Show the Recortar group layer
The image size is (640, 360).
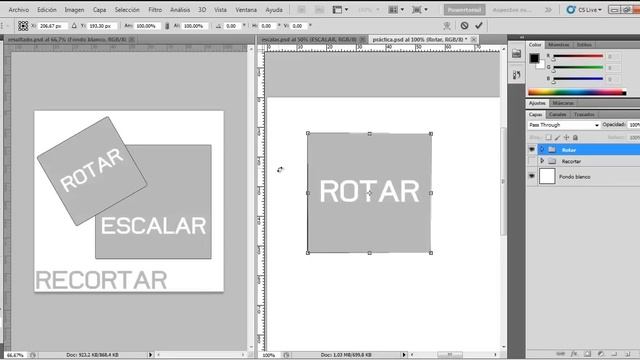click(531, 161)
